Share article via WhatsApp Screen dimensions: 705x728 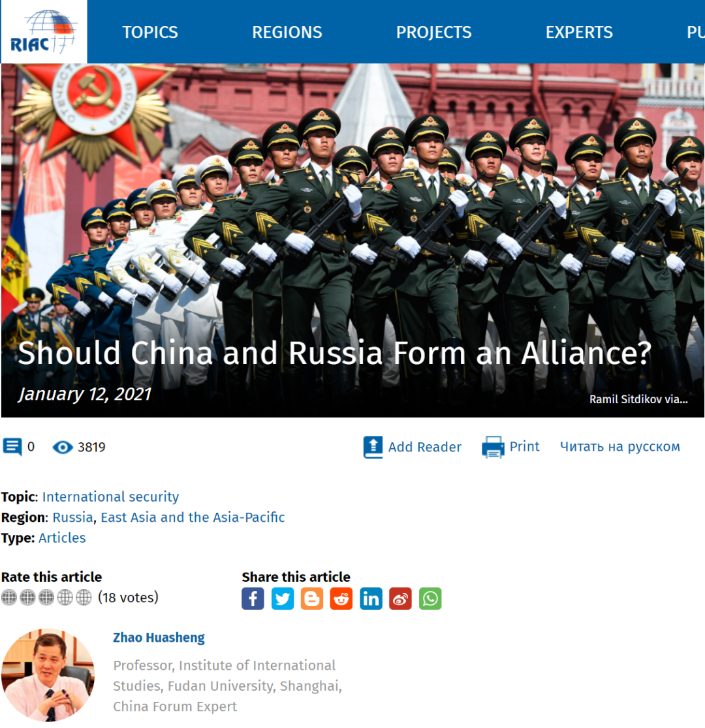(430, 598)
